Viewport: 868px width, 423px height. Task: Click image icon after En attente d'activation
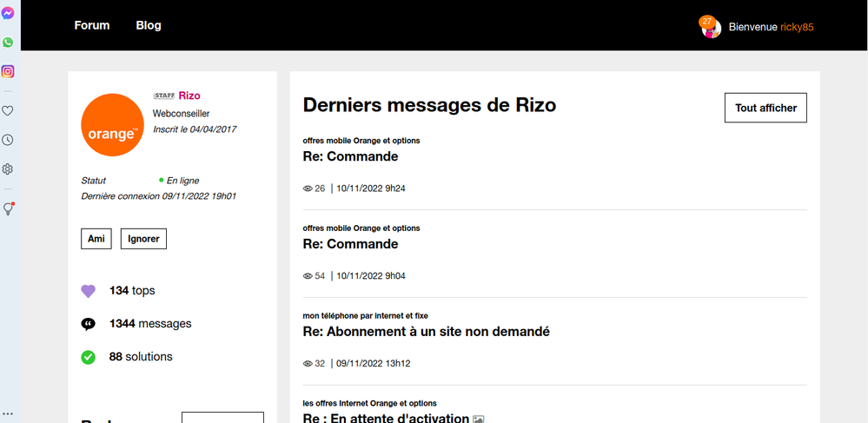[479, 420]
